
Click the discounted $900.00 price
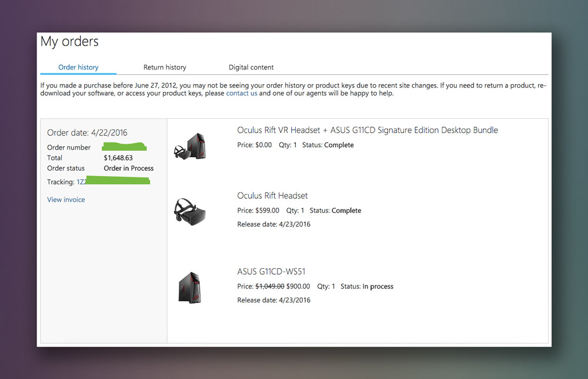298,287
